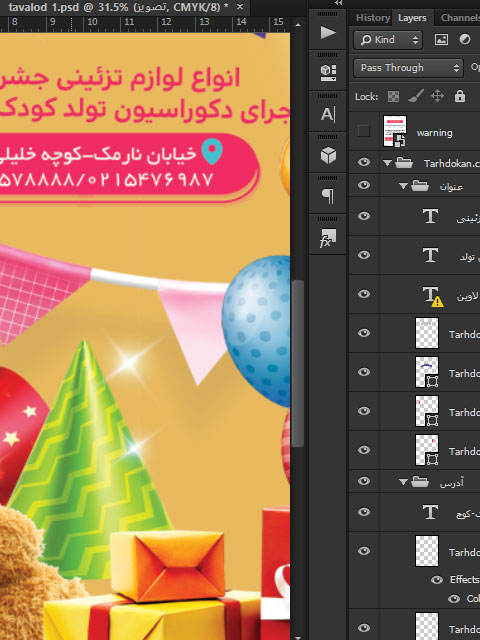Click Lock position move icon
Screen dimensions: 480x640
tap(437, 96)
